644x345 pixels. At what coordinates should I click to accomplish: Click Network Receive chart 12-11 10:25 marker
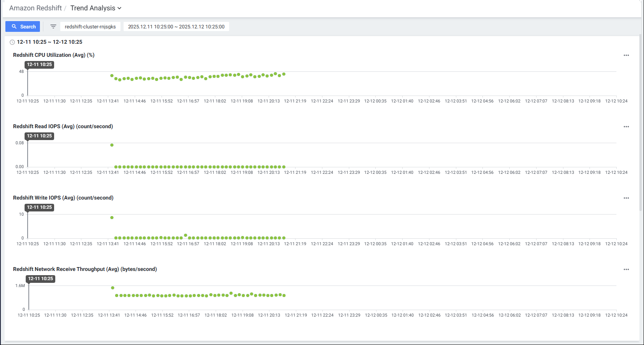coord(40,279)
